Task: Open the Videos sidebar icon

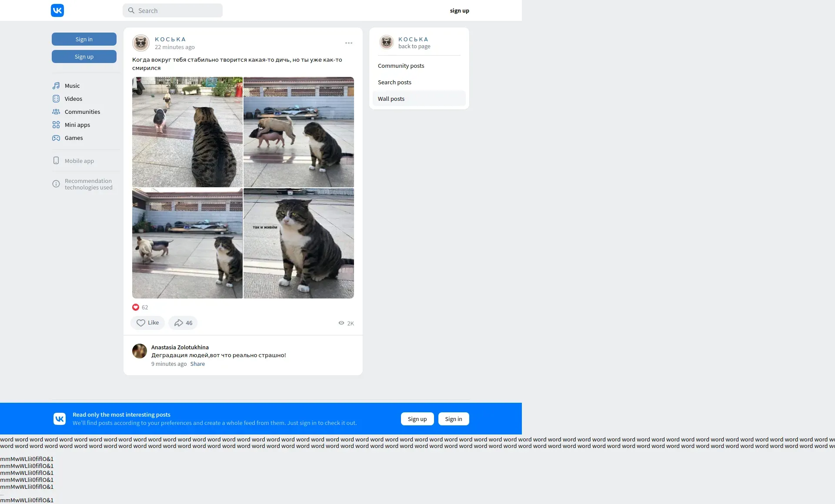Action: 56,99
